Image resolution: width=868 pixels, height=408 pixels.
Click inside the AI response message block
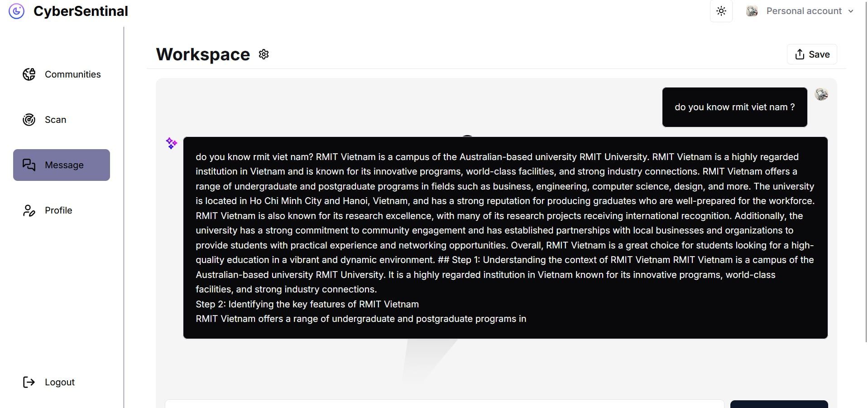[x=505, y=238]
